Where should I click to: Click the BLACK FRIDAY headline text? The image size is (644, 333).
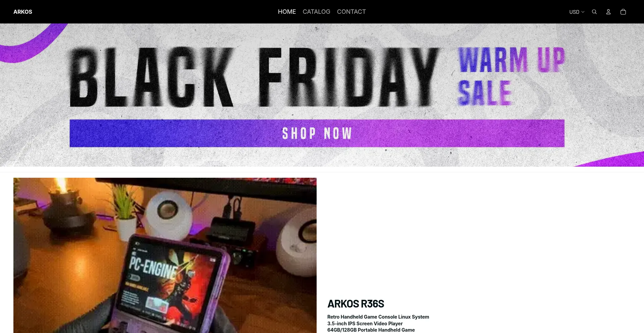coord(254,77)
